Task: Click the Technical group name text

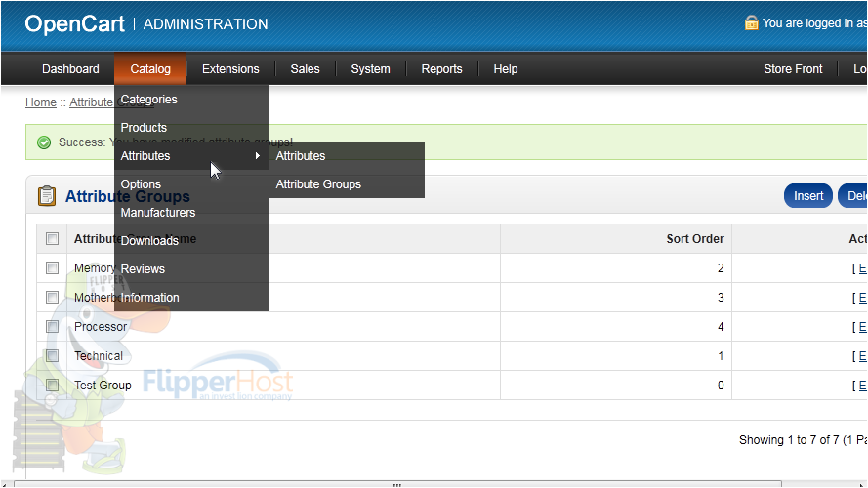Action: coord(99,356)
